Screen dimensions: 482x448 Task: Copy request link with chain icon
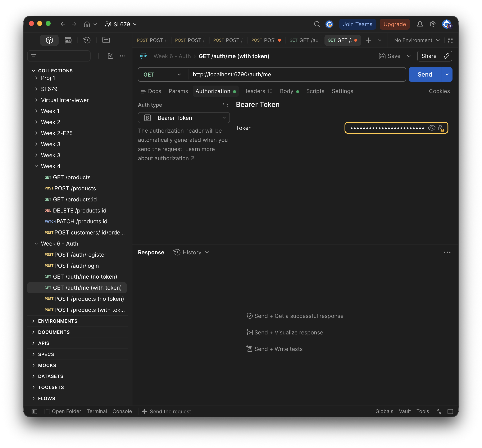[446, 56]
